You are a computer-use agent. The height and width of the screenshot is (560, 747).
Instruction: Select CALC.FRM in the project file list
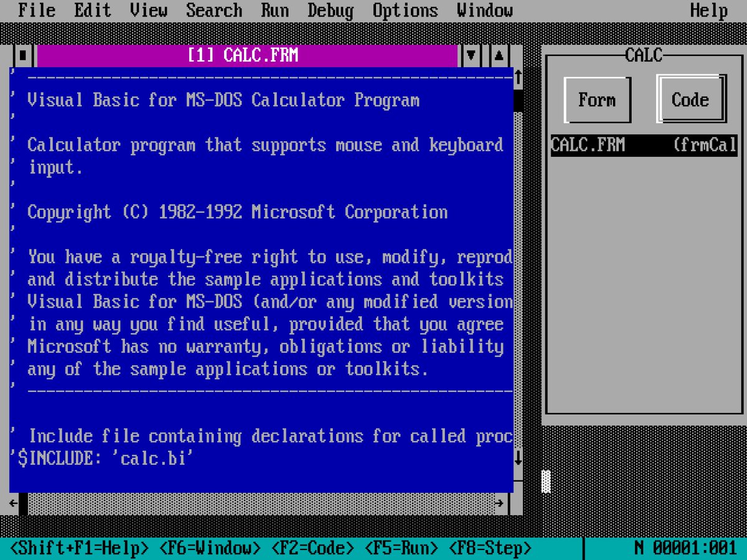[x=644, y=145]
